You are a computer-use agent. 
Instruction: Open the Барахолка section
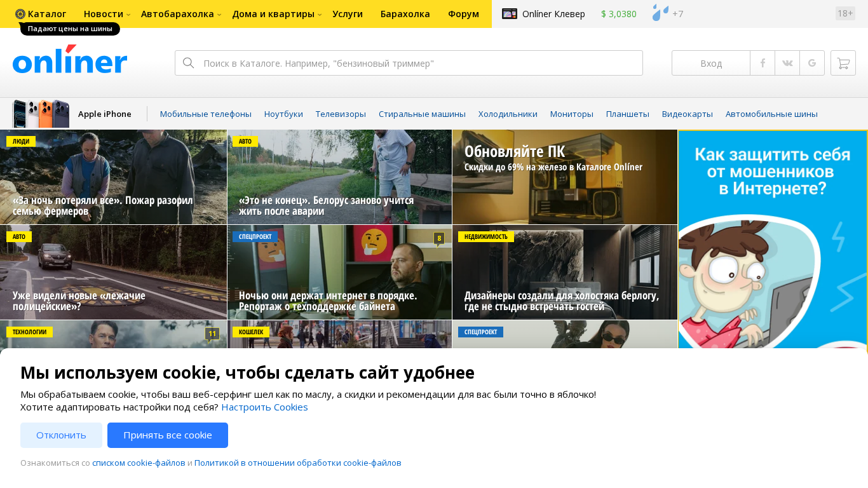pos(405,14)
